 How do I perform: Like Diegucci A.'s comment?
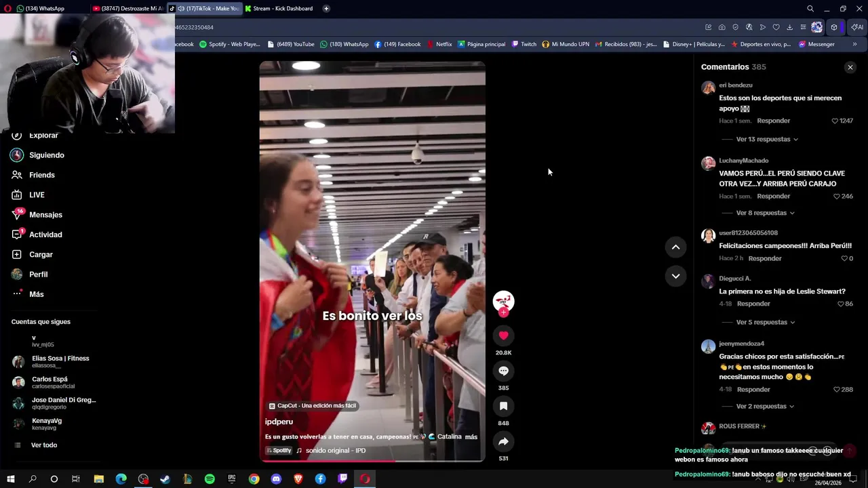tap(840, 304)
